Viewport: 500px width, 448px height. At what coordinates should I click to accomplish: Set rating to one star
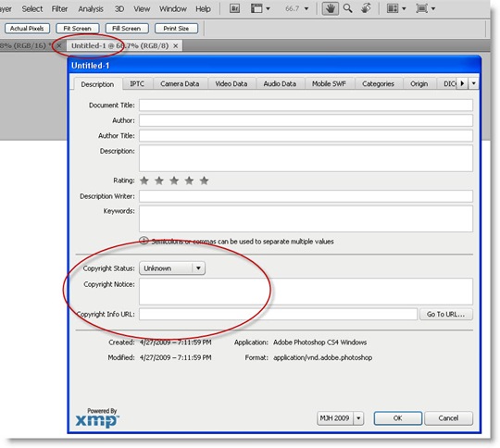point(144,180)
